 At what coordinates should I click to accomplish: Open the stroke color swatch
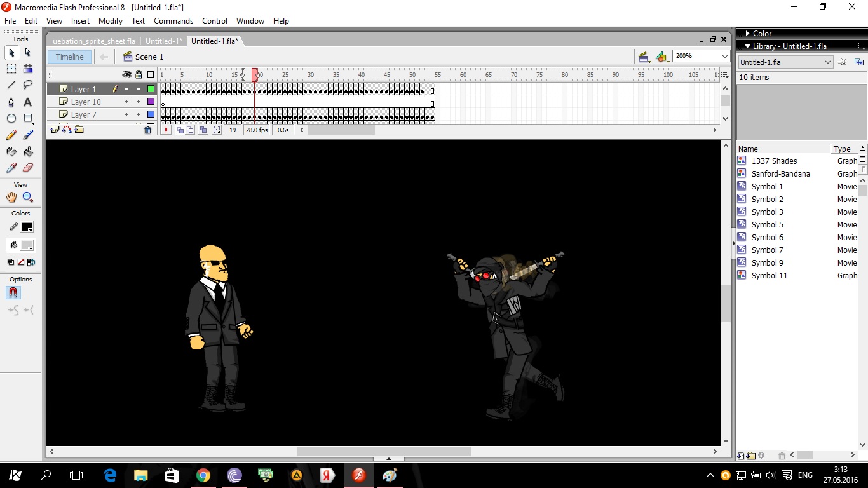coord(27,227)
